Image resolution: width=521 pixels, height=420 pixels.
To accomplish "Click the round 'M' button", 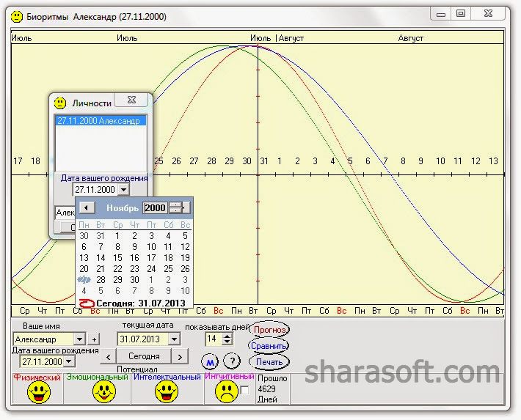I will (210, 362).
